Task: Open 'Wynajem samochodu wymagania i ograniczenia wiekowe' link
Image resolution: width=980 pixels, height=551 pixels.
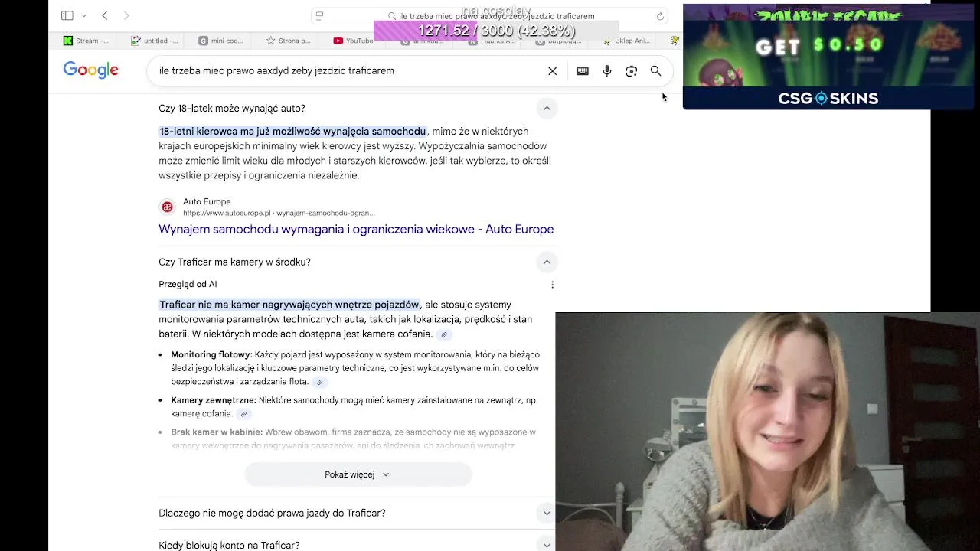Action: 356,229
